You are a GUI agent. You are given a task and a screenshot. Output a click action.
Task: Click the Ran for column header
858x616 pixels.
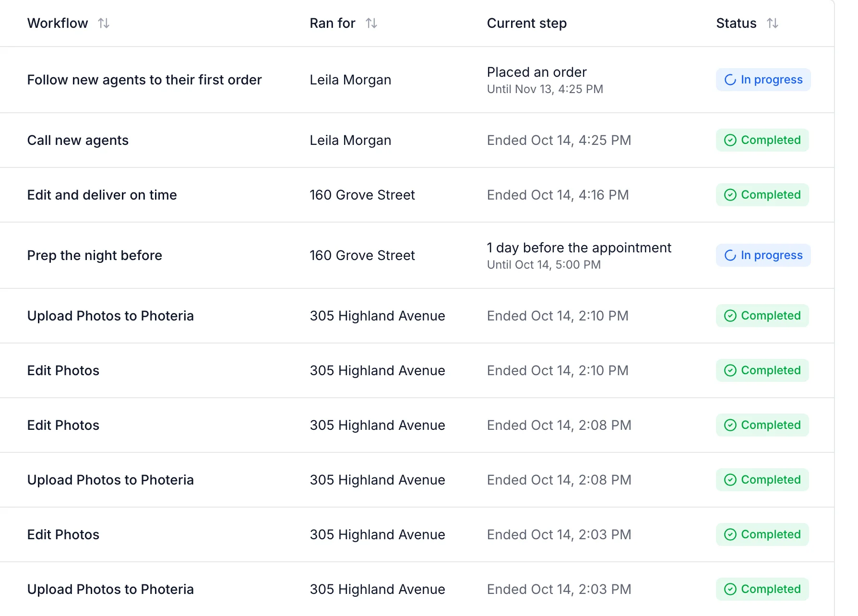[333, 23]
